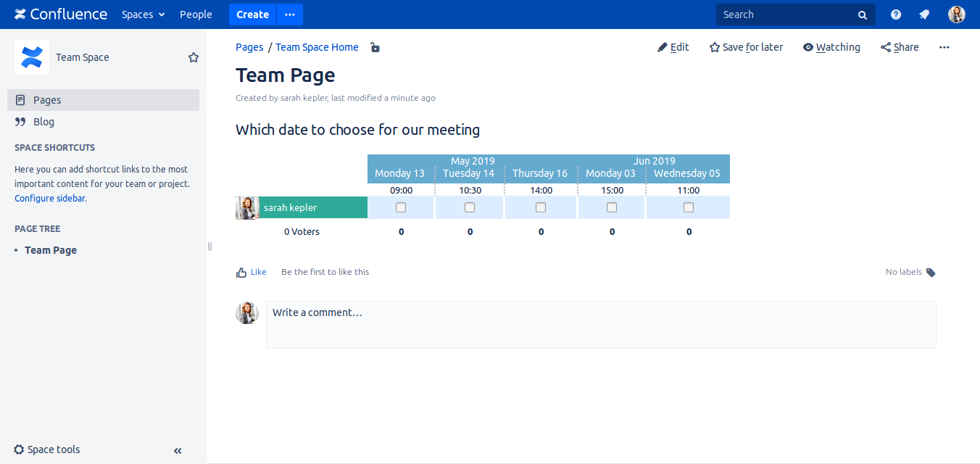Viewport: 980px width, 464px height.
Task: Follow the Configure sidebar link
Action: pyautogui.click(x=49, y=198)
